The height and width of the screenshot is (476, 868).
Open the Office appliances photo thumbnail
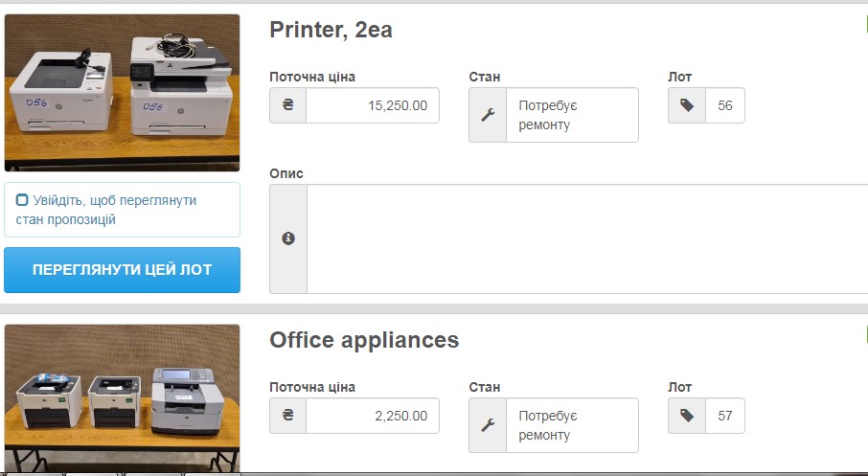pyautogui.click(x=122, y=397)
